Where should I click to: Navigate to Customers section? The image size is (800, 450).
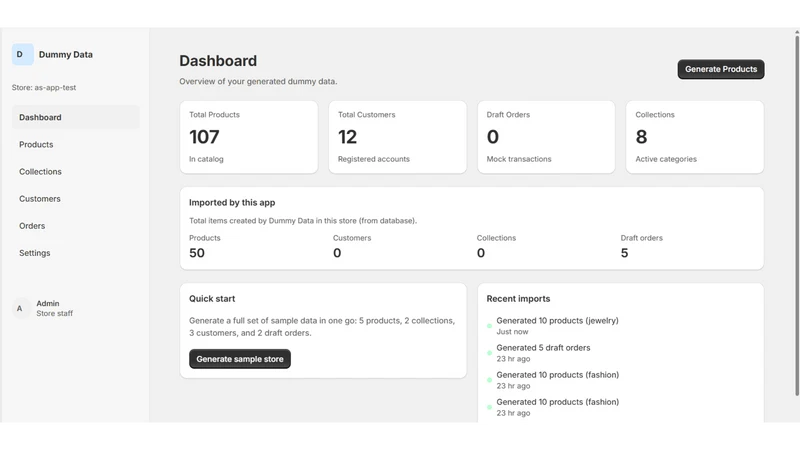click(76, 198)
